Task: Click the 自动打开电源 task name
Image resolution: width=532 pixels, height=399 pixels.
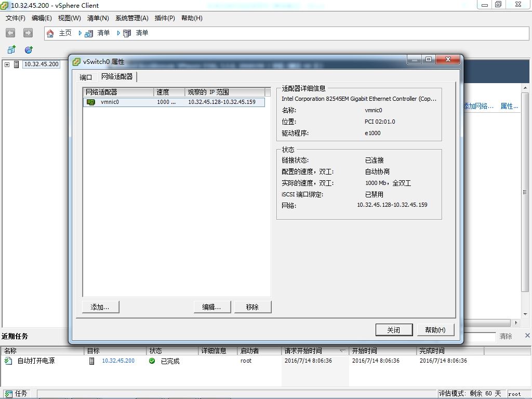Action: [36, 361]
